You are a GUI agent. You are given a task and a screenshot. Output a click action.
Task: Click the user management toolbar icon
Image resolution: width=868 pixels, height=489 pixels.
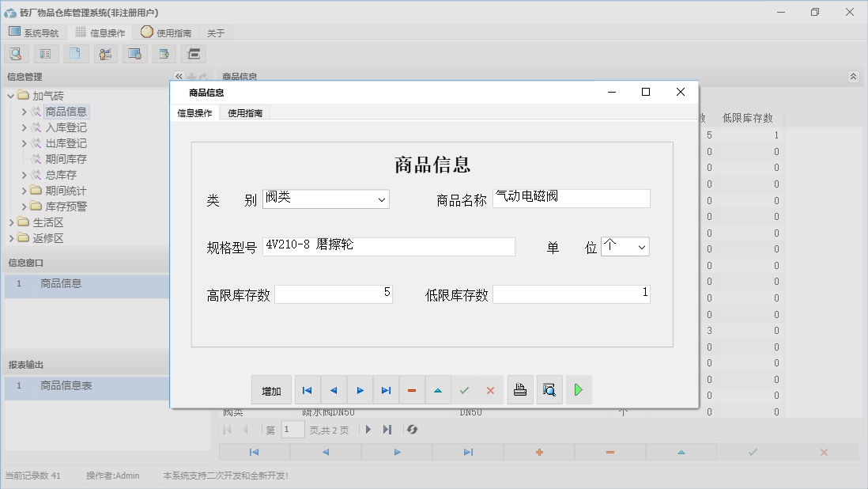[x=105, y=53]
